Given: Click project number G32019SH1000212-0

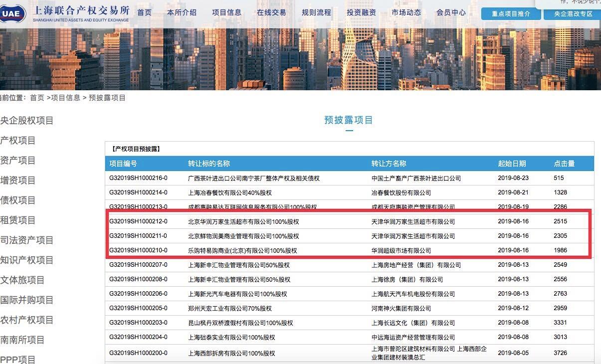Looking at the screenshot, I should 138,221.
